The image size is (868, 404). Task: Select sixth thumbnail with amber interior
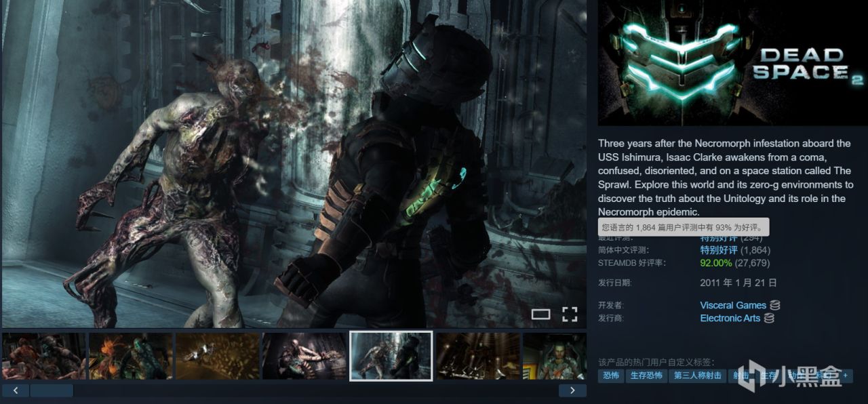point(477,356)
